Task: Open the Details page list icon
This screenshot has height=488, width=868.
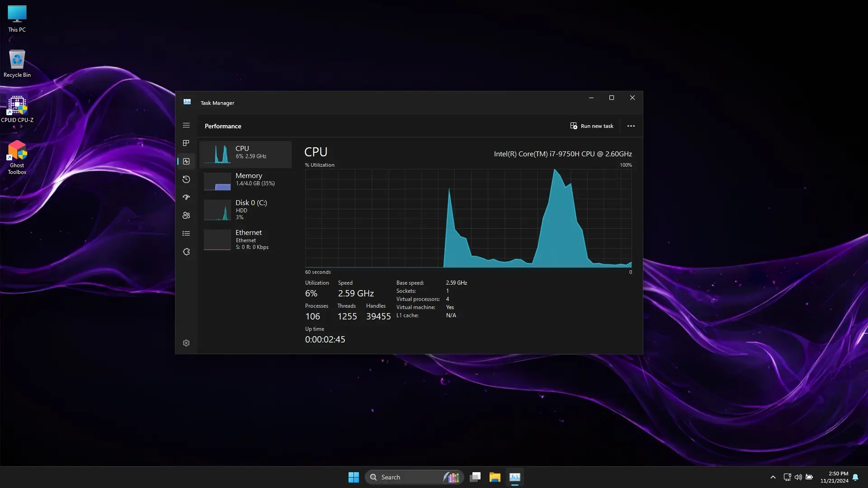Action: [x=186, y=234]
